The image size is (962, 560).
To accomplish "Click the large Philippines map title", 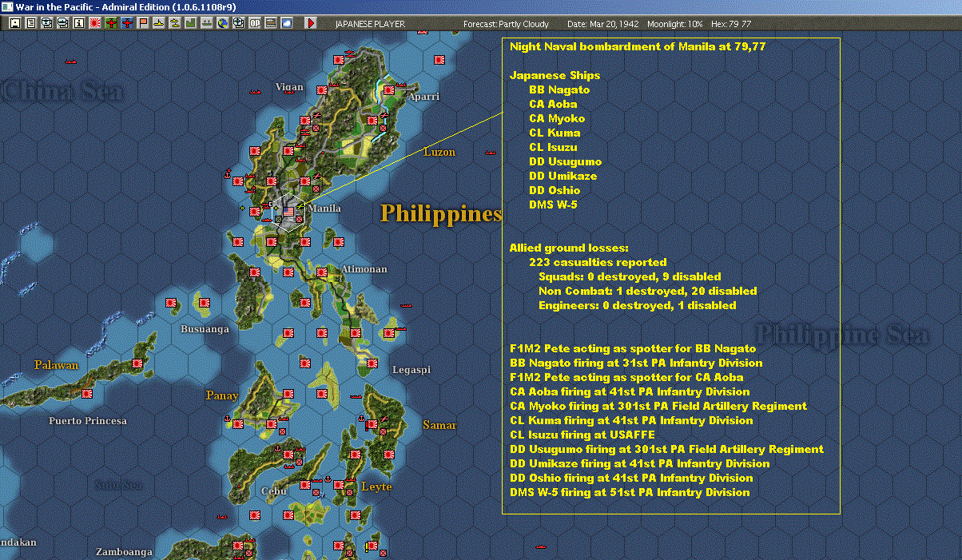I will pos(440,214).
